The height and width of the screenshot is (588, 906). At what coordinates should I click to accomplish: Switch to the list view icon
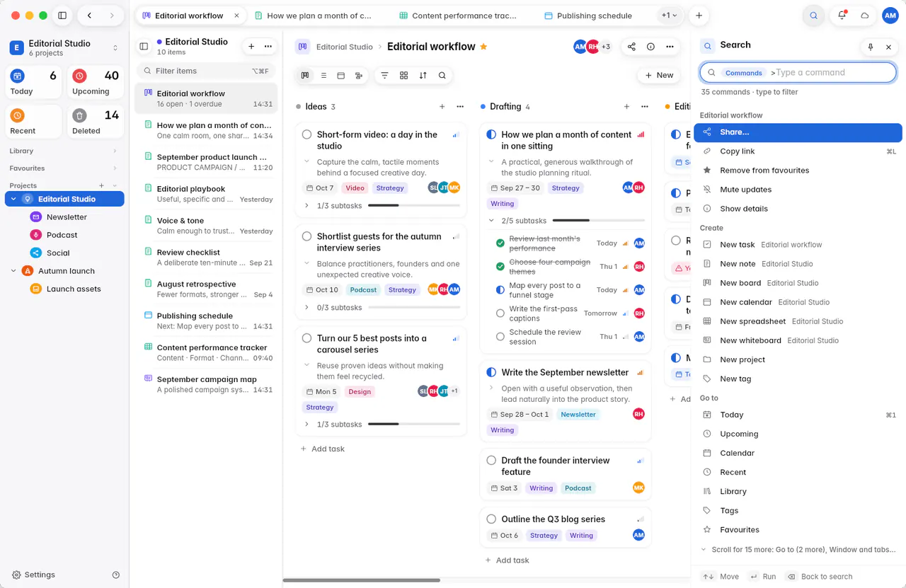click(323, 75)
